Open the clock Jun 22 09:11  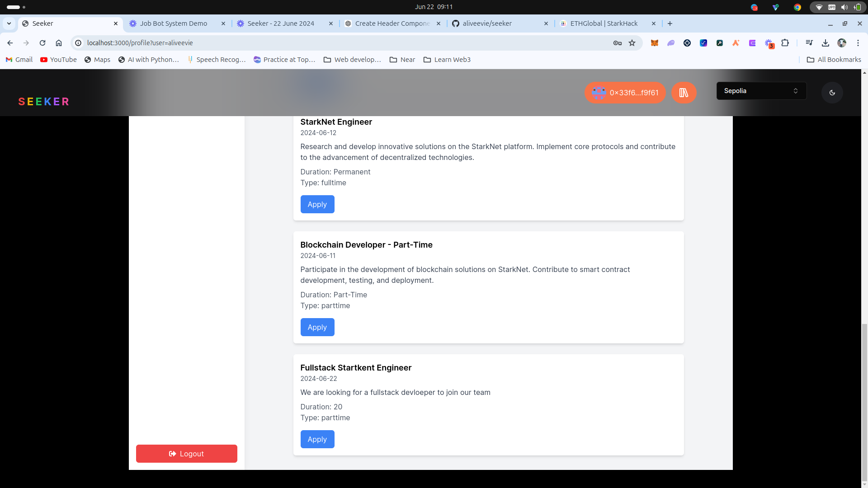[x=434, y=7]
